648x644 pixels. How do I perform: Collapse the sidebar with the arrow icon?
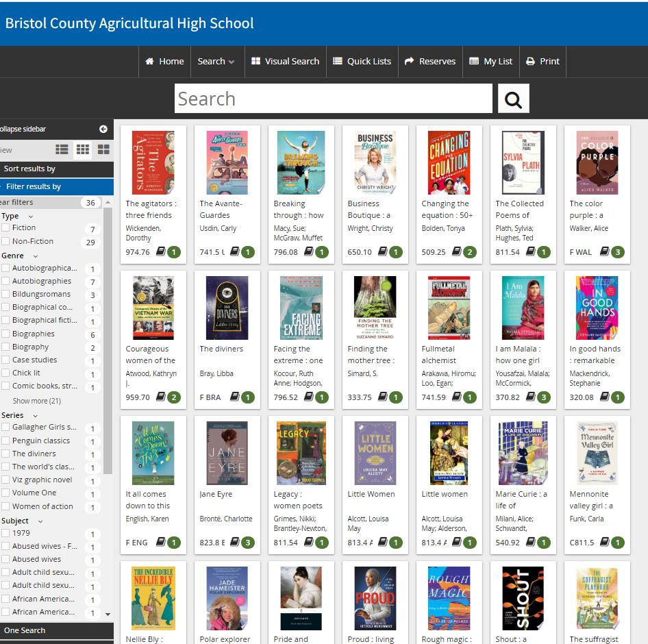tap(103, 129)
